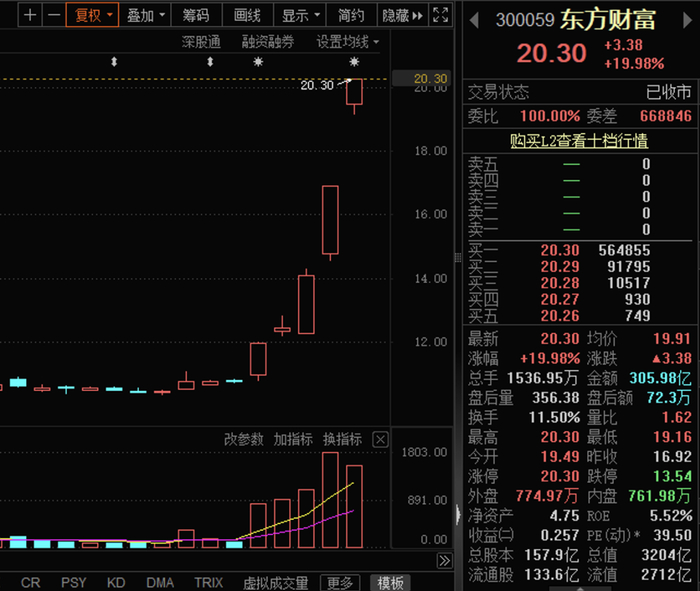This screenshot has width=700, height=591.
Task: Click the 委差 value 668846
Action: pos(666,116)
